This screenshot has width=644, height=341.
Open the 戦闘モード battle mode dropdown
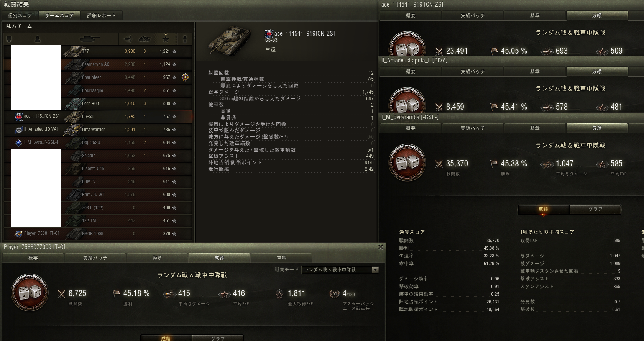pos(340,270)
